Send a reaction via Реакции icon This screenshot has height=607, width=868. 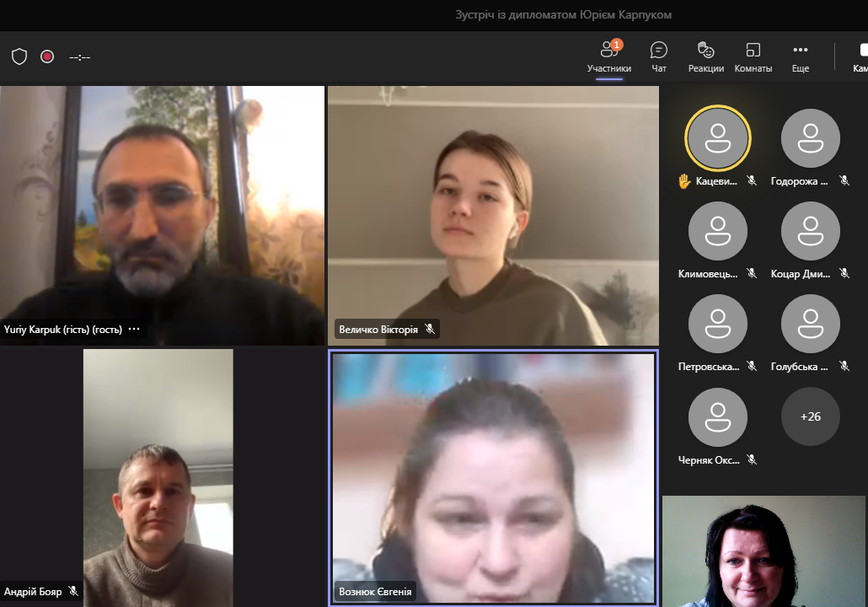[705, 57]
